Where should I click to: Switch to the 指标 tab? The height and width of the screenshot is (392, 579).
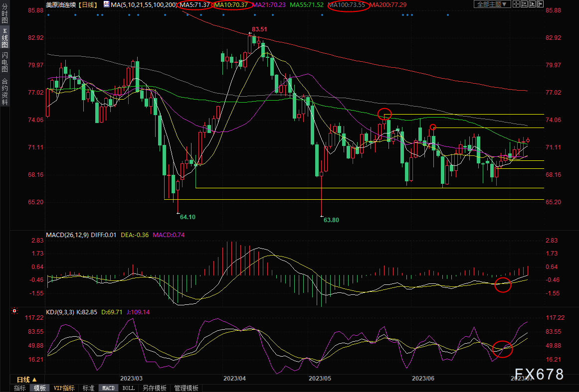[x=20, y=388]
